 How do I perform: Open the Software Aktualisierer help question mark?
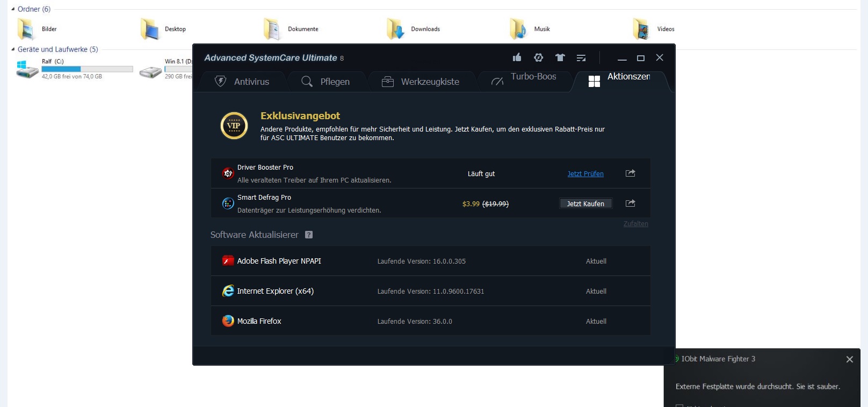309,235
